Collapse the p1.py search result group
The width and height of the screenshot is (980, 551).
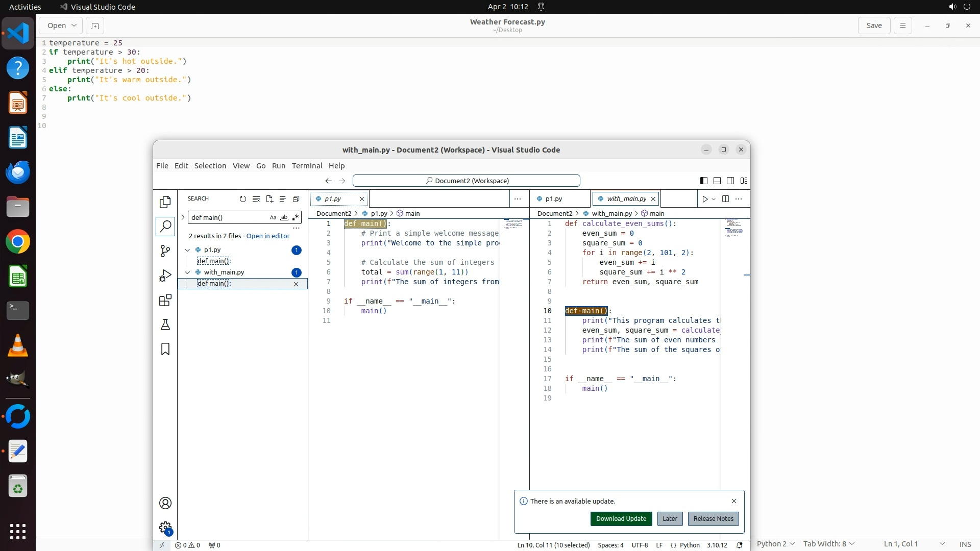187,250
